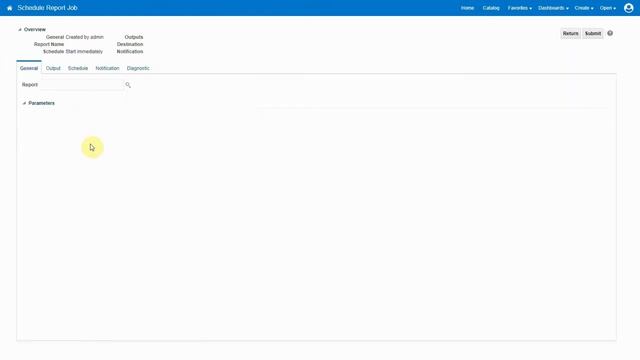Click the Notification label in the Overview section

[130, 52]
